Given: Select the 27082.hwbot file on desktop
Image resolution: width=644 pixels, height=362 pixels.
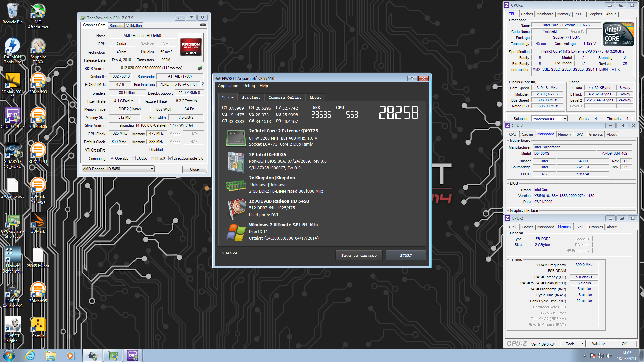Looking at the screenshot, I should coord(13,188).
